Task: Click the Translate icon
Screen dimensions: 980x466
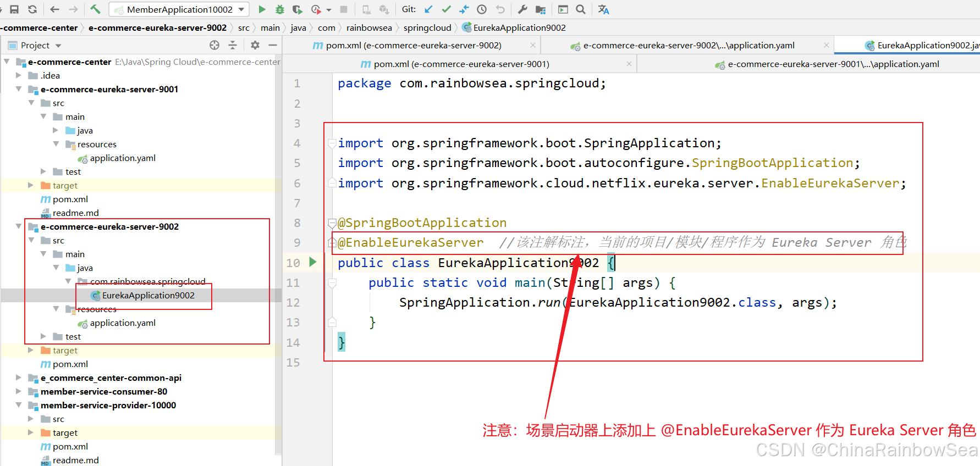Action: [x=603, y=9]
